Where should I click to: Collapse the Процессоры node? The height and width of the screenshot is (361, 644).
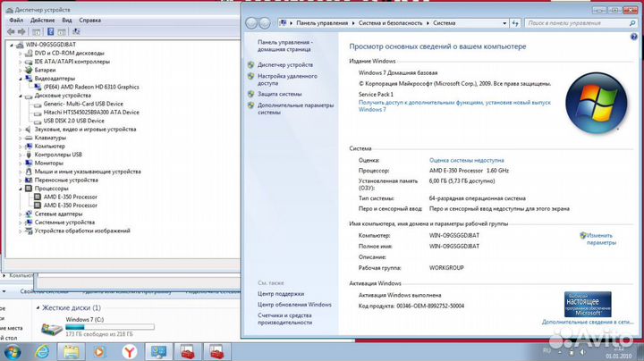20,189
